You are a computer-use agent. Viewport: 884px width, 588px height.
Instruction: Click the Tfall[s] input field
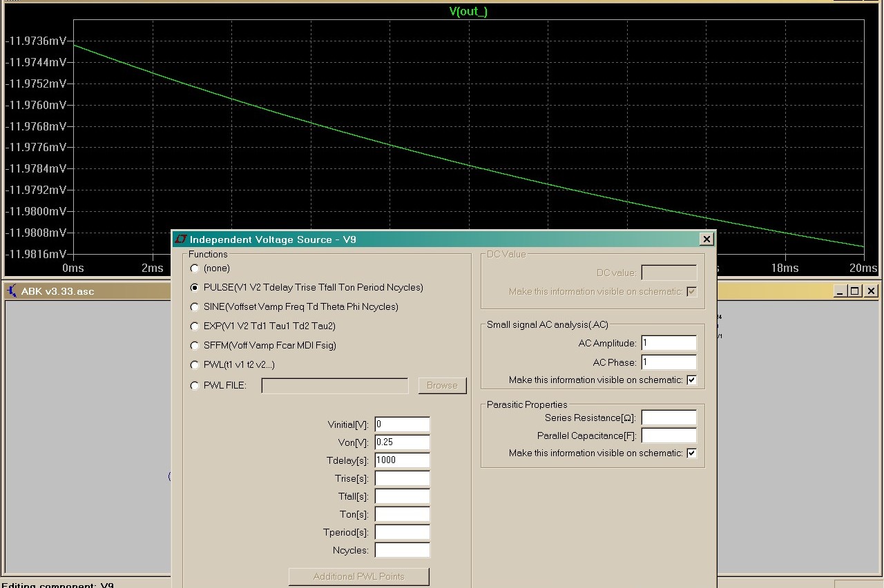point(402,496)
